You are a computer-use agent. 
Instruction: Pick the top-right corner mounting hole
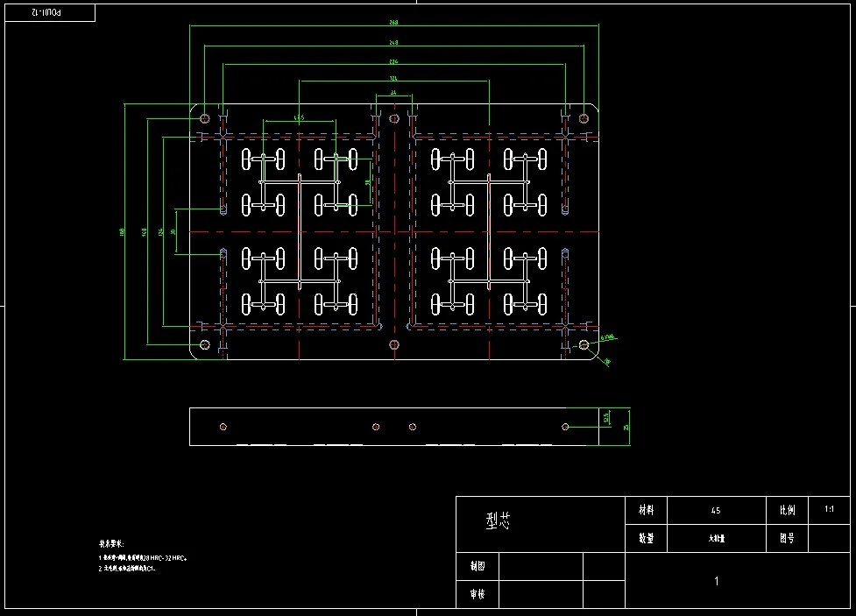click(584, 118)
